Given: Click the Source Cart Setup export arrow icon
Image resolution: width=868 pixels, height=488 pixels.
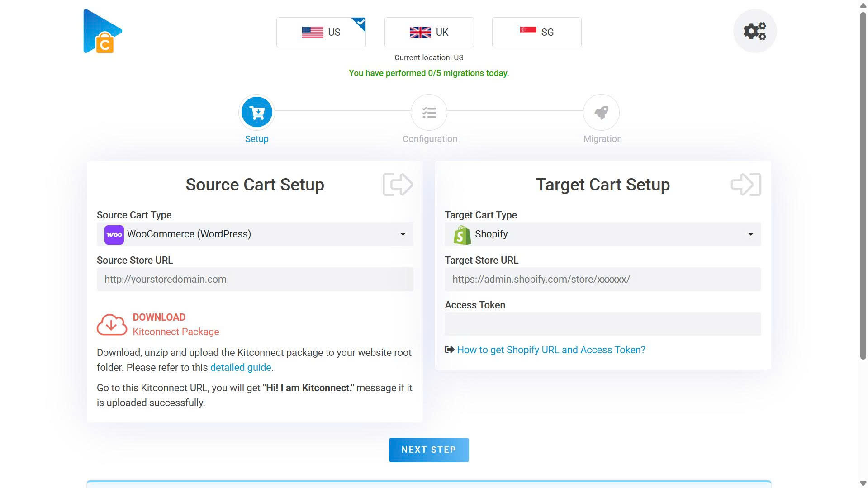Looking at the screenshot, I should 397,184.
